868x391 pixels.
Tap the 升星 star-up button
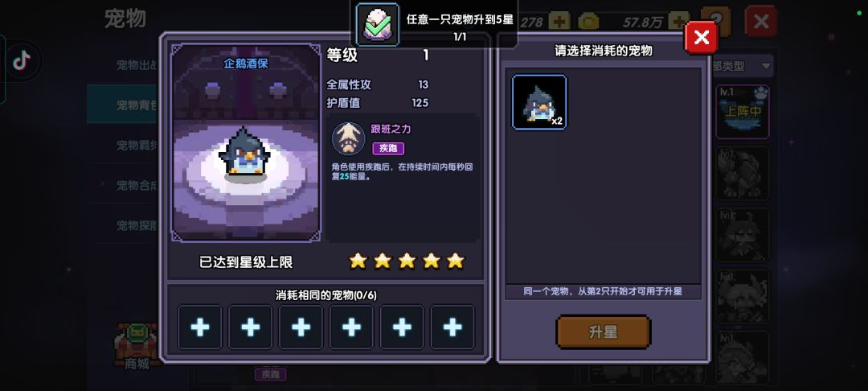click(603, 331)
